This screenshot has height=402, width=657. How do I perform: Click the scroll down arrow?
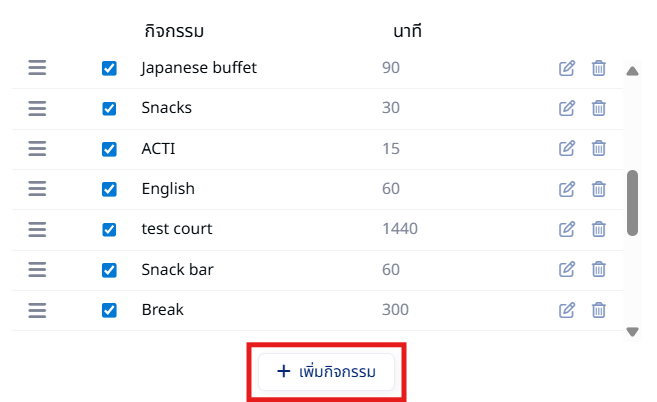[x=632, y=332]
